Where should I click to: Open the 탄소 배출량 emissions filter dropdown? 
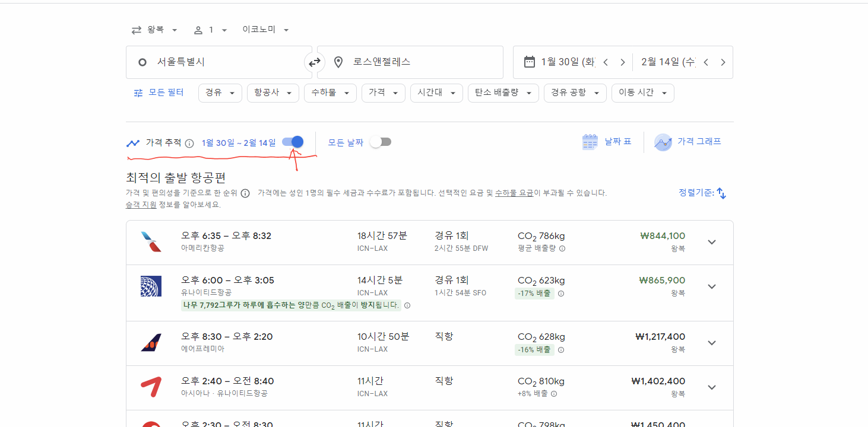503,93
